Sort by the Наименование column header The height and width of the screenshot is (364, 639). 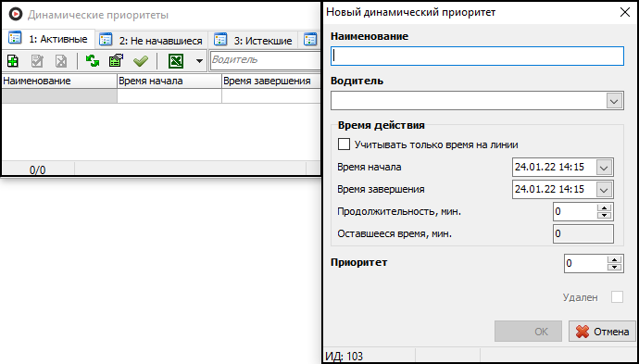(x=59, y=81)
